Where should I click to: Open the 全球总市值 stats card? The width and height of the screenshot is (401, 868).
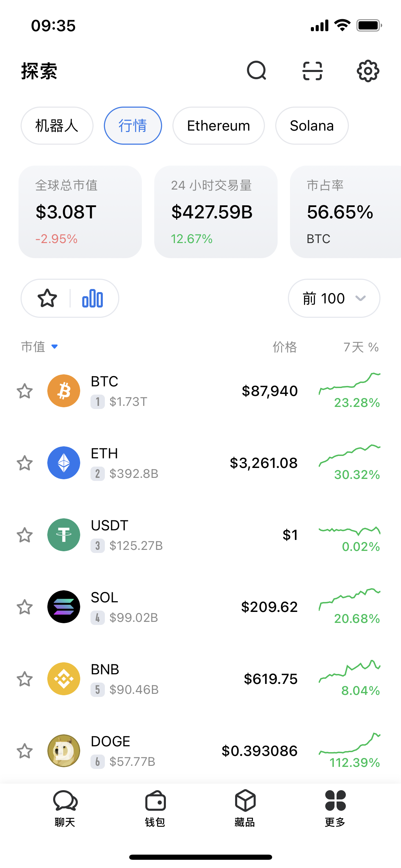[80, 212]
